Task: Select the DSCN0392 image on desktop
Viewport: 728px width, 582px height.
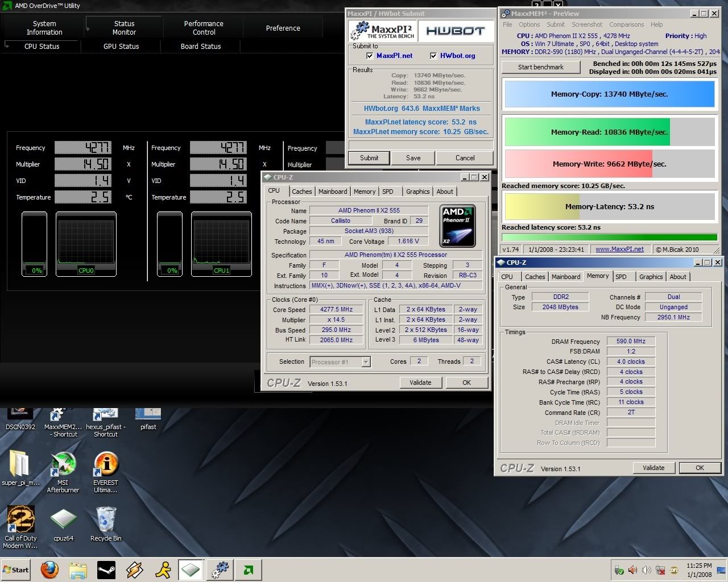Action: click(20, 419)
